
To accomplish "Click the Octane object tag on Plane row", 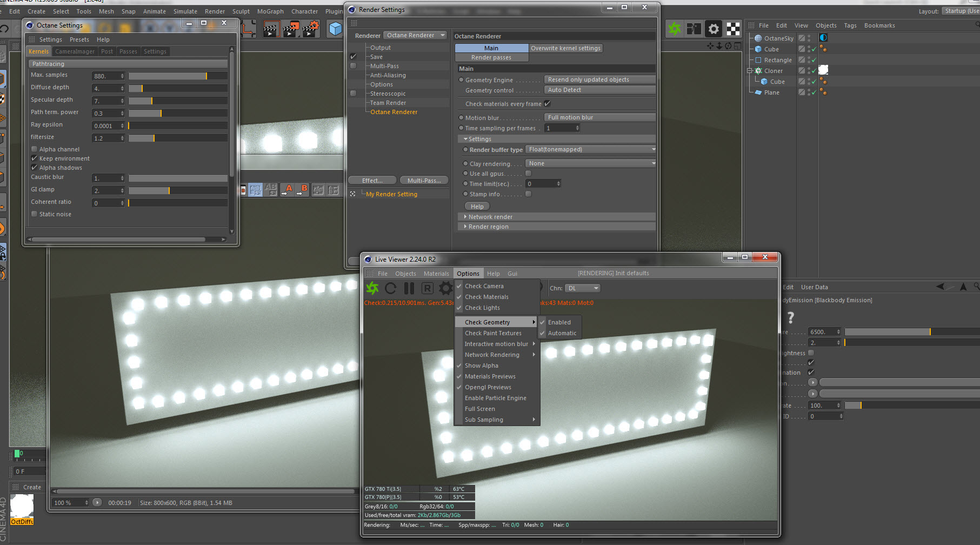I will pos(823,92).
